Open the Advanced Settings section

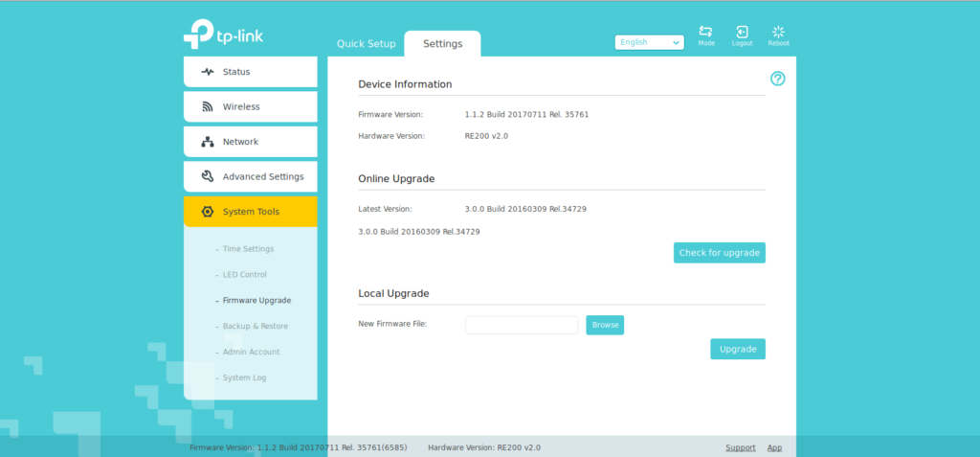[x=250, y=176]
